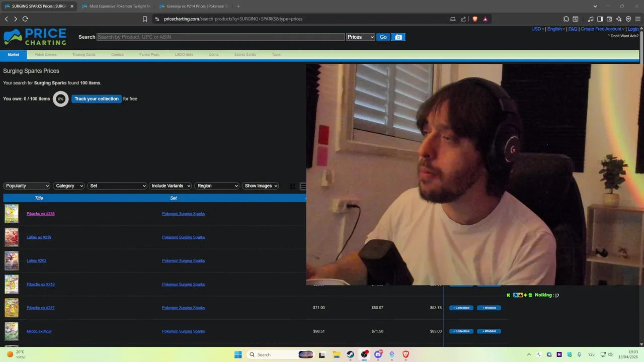Click the PriceCharting logo
Screen dimensions: 644x362
[x=35, y=37]
